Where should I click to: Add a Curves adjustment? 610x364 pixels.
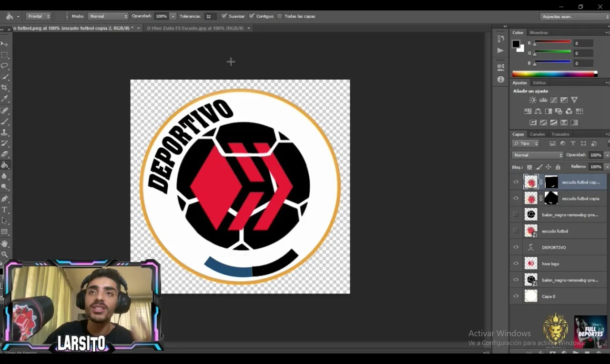[554, 100]
